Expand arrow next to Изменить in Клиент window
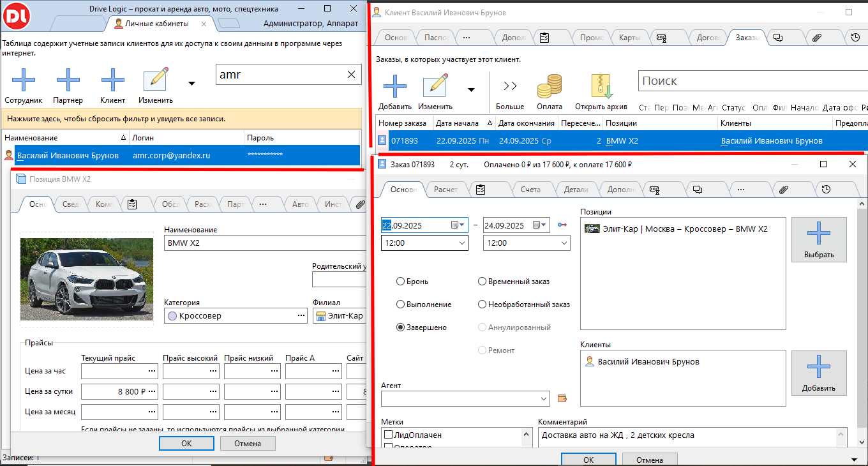The image size is (868, 466). click(x=471, y=89)
